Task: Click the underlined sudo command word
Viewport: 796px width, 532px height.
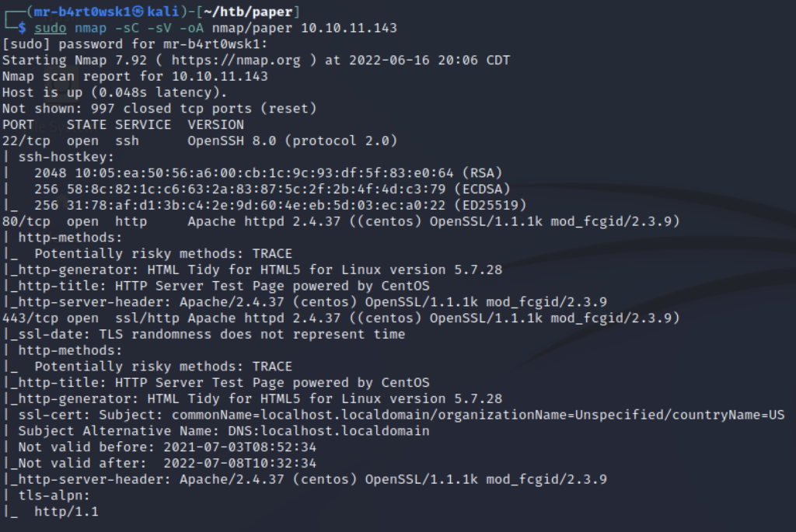Action: click(x=51, y=28)
